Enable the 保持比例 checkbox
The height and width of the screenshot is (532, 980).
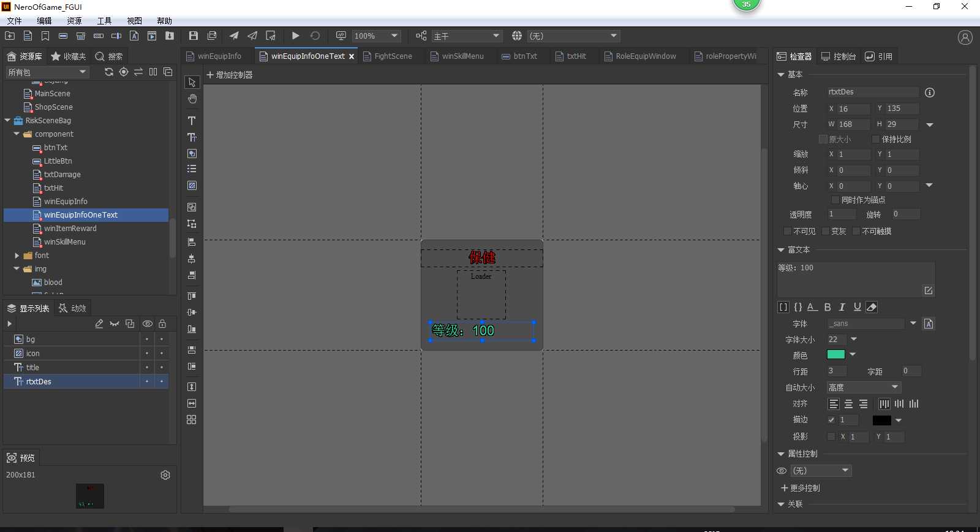coord(876,139)
